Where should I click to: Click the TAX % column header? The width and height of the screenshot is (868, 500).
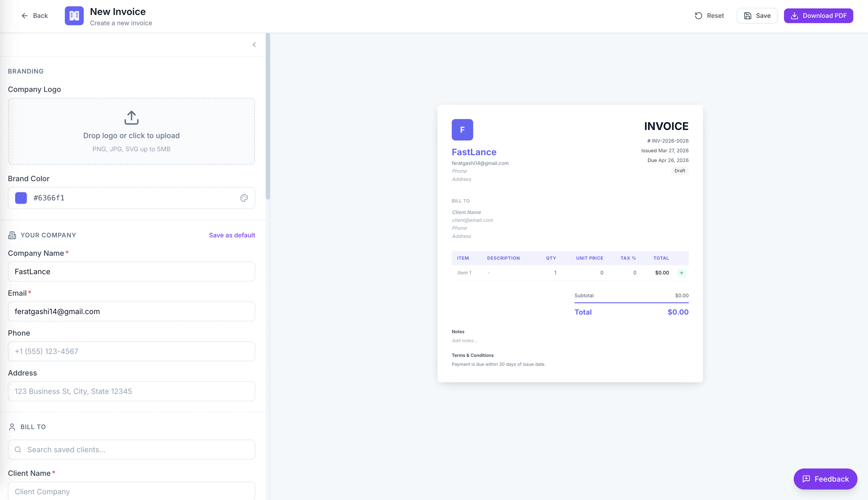[628, 258]
